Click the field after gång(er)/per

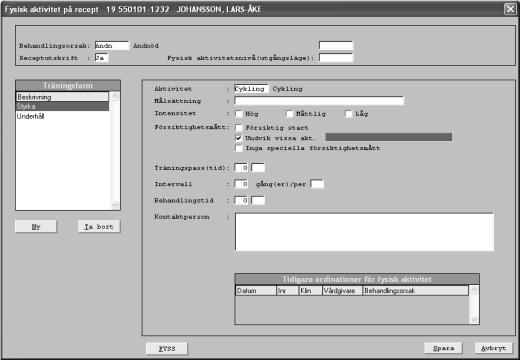(317, 184)
